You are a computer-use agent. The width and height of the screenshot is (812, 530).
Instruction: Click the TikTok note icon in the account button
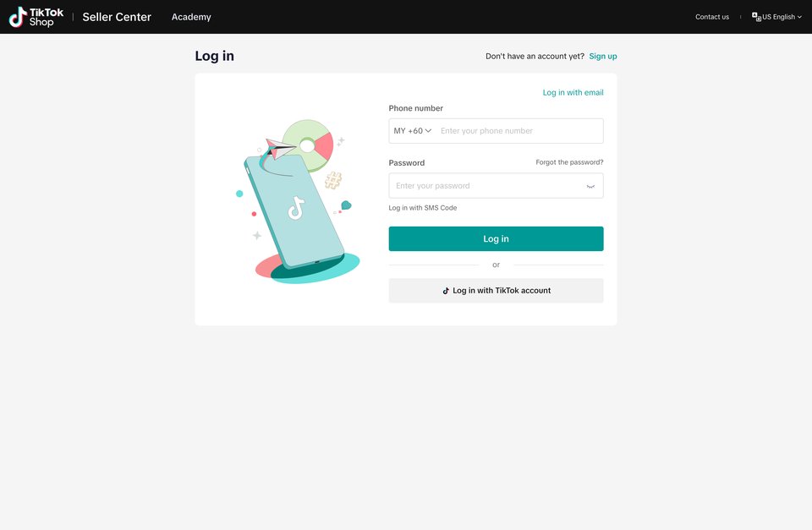coord(446,291)
